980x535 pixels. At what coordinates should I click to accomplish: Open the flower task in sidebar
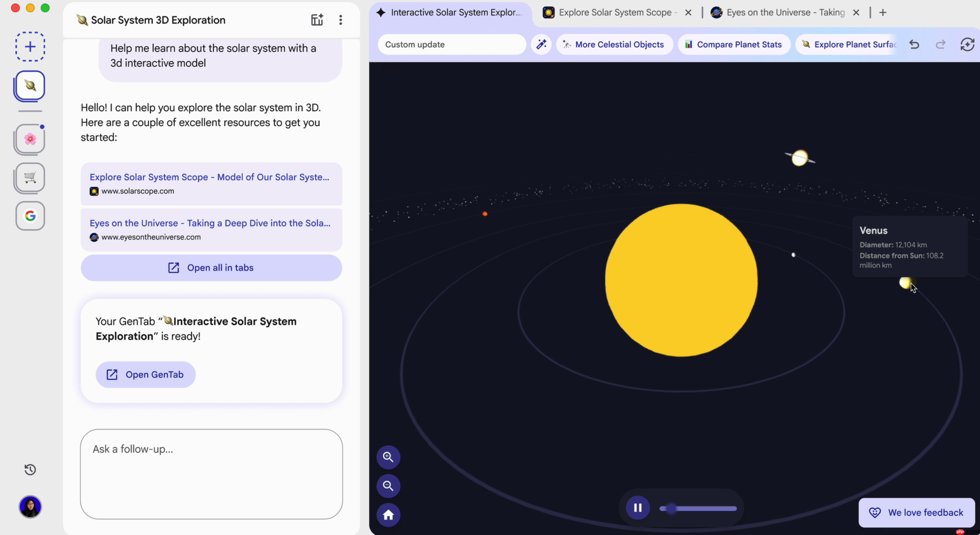tap(30, 139)
